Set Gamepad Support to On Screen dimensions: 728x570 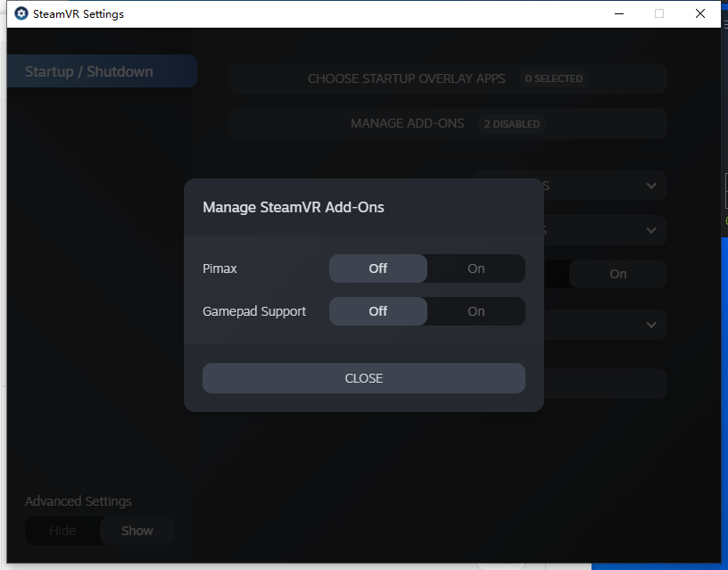(476, 311)
